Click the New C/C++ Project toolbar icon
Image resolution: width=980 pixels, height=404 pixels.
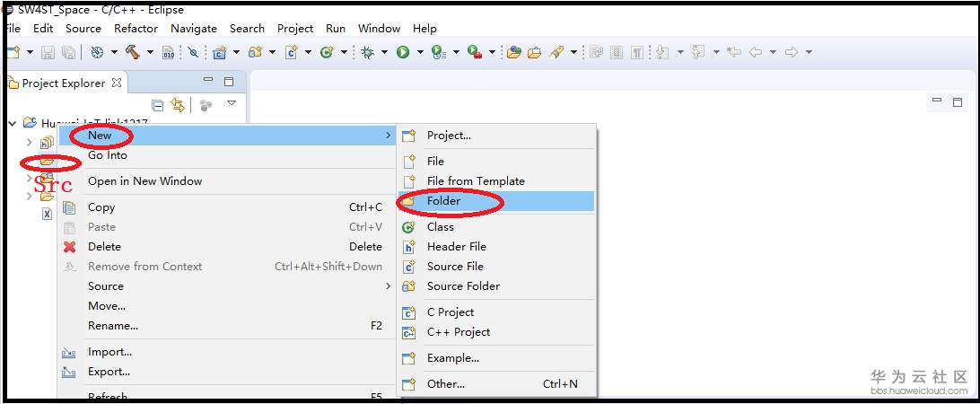[x=219, y=53]
